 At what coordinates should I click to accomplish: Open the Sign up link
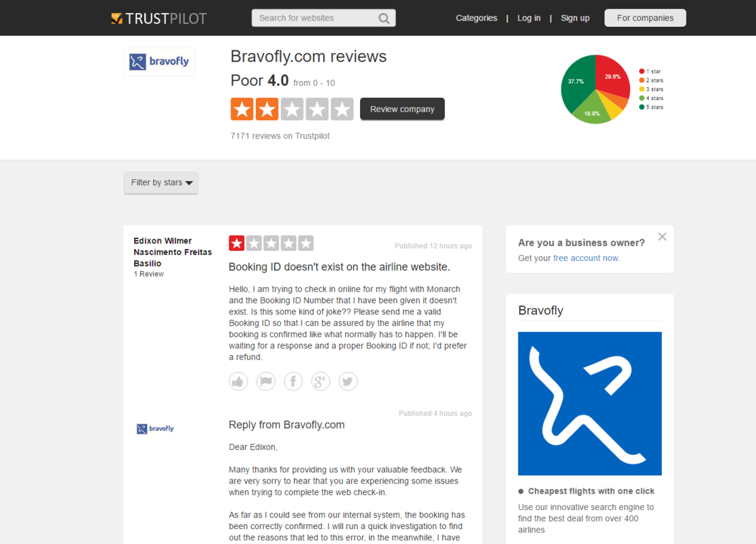pyautogui.click(x=575, y=18)
